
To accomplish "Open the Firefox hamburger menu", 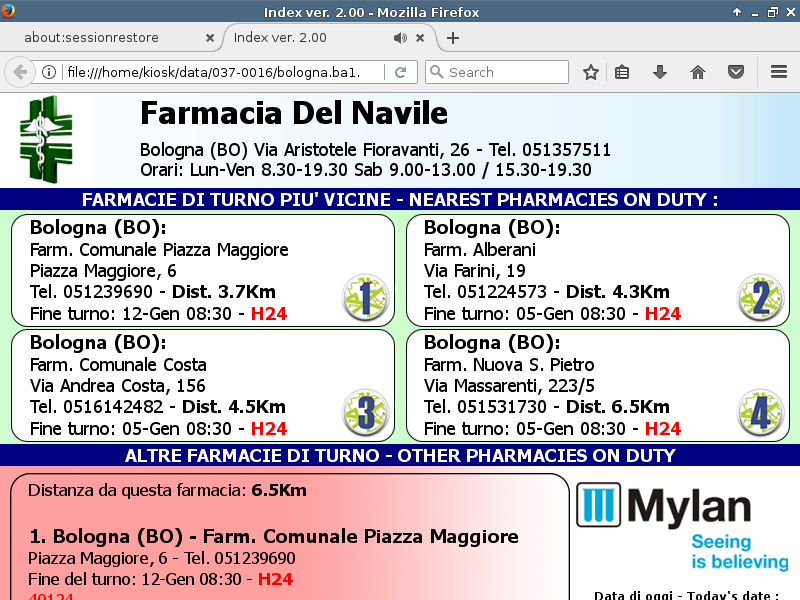I will [779, 72].
